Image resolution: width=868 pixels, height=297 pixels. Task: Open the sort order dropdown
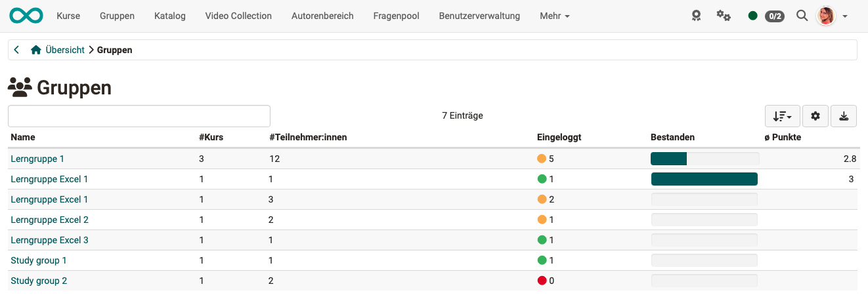(781, 116)
